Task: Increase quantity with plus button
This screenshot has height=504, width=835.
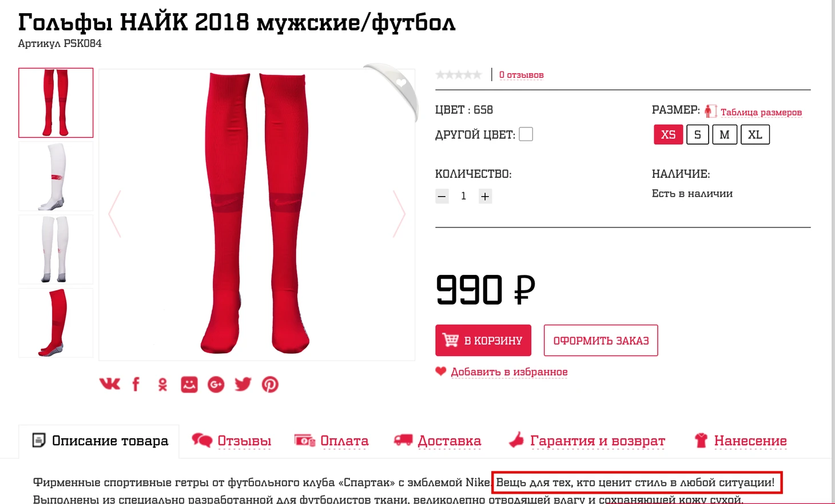Action: (x=485, y=197)
